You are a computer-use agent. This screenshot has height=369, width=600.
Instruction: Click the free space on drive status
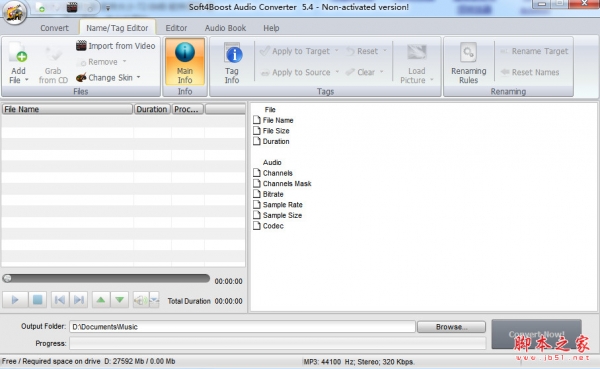pos(88,361)
